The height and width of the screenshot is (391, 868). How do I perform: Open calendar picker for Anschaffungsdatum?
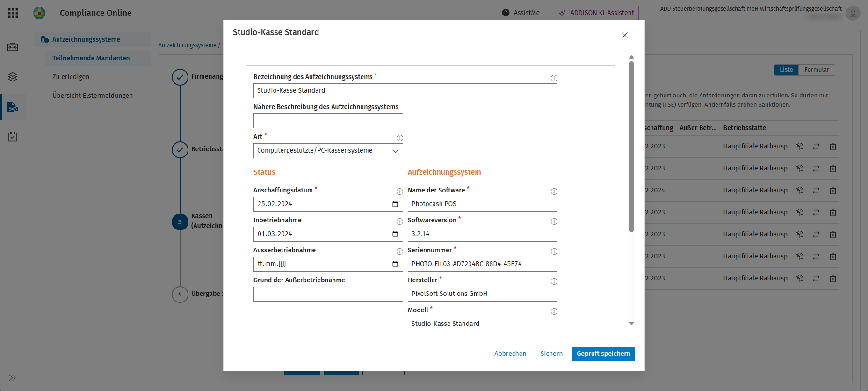coord(395,204)
